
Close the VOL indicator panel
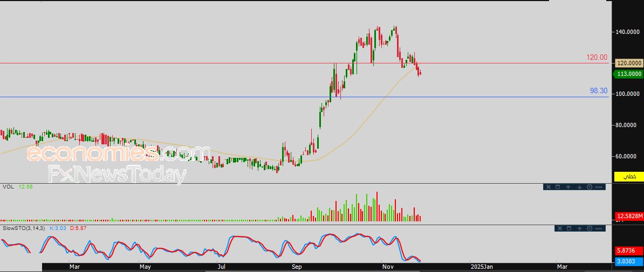[549, 187]
